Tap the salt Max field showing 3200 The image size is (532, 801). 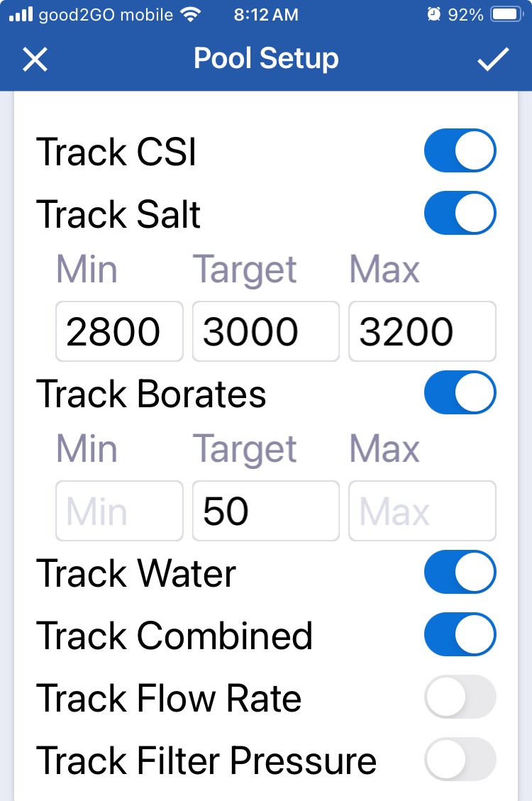(422, 331)
